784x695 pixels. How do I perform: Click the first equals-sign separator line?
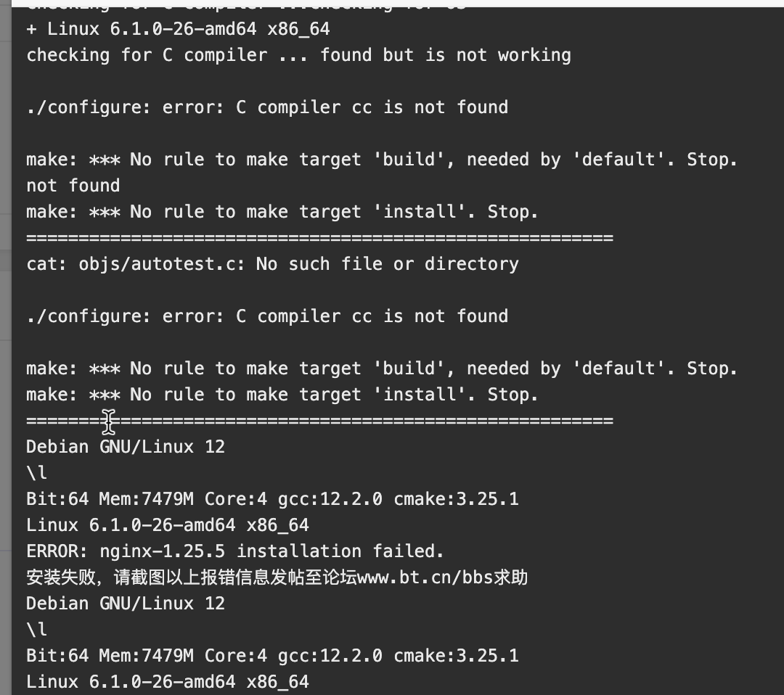pyautogui.click(x=319, y=238)
